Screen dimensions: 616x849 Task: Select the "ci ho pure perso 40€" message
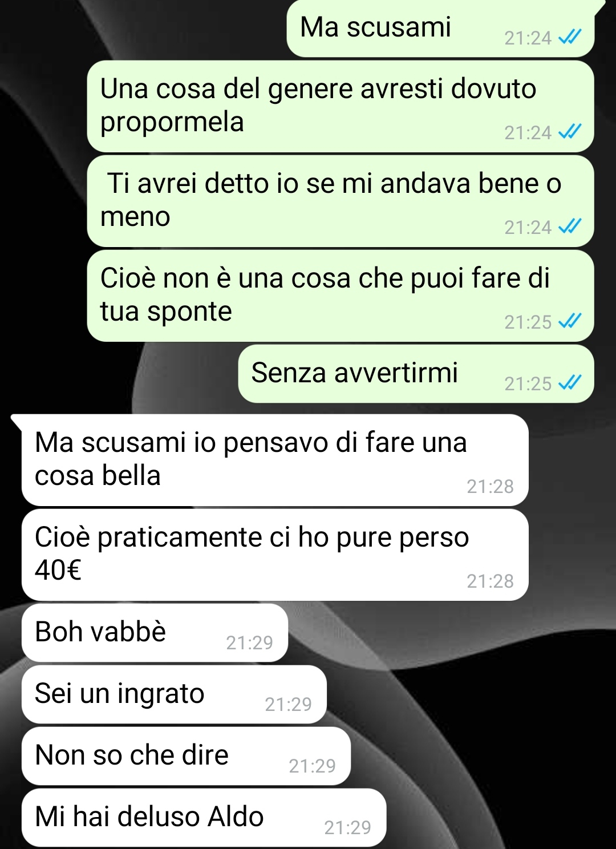point(275,555)
